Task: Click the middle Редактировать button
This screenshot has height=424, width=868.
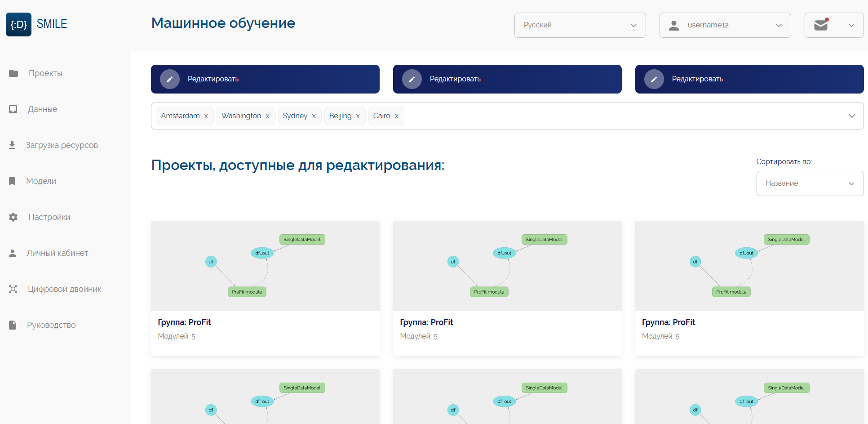Action: [507, 79]
